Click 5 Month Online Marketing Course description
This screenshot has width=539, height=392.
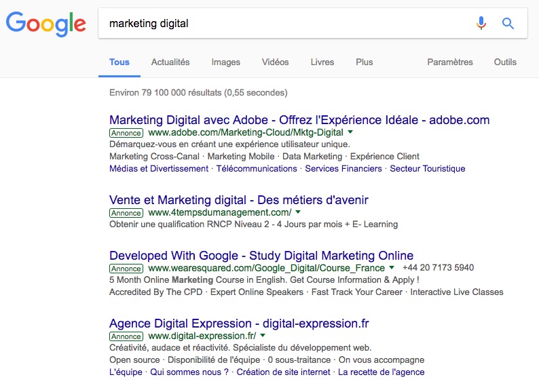(264, 280)
